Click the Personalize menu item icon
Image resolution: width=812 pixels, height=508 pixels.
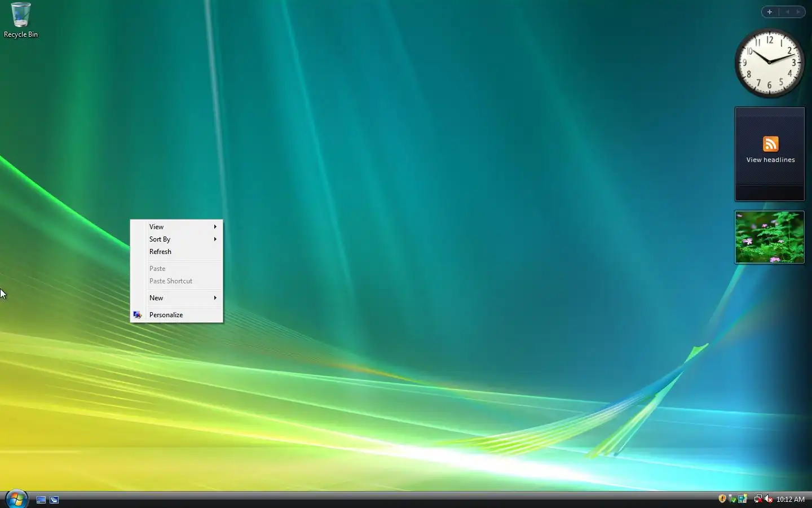pos(138,315)
